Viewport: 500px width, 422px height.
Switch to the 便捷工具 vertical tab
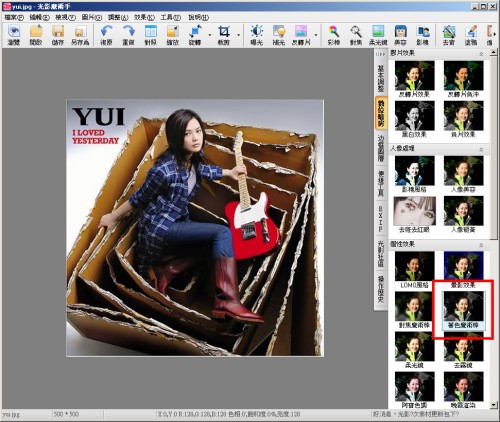click(x=381, y=183)
